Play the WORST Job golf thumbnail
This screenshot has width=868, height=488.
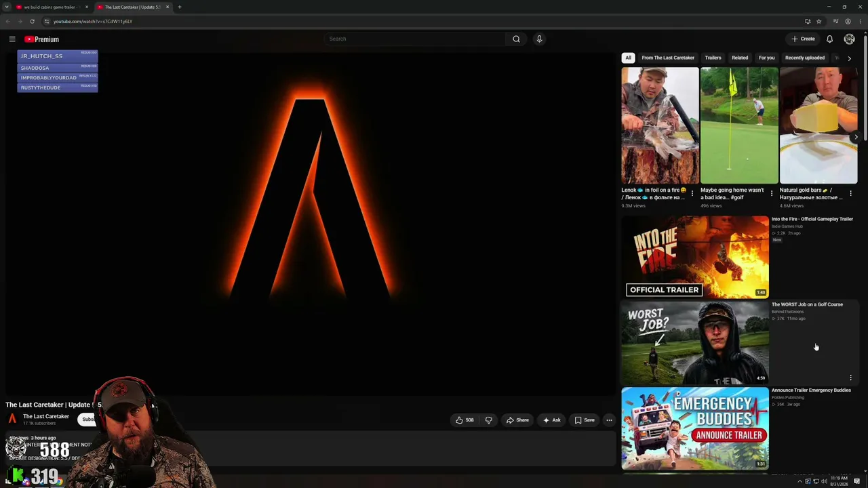695,342
